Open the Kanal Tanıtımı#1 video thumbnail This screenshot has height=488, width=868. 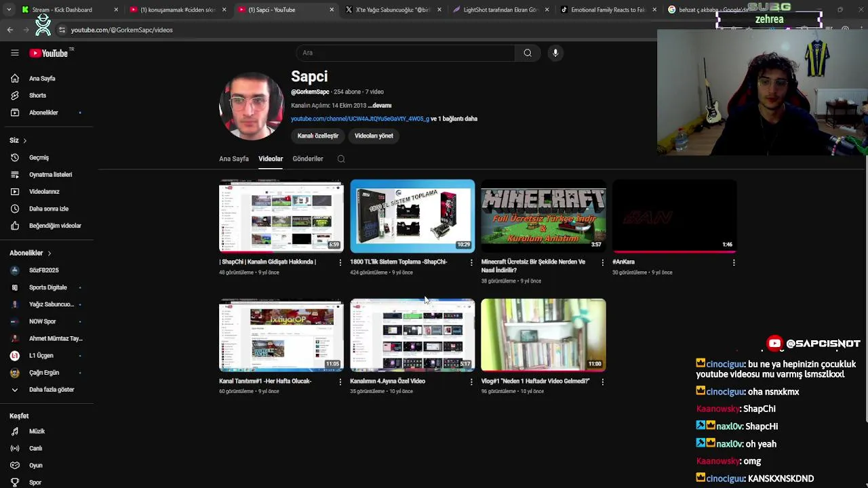[x=281, y=335]
